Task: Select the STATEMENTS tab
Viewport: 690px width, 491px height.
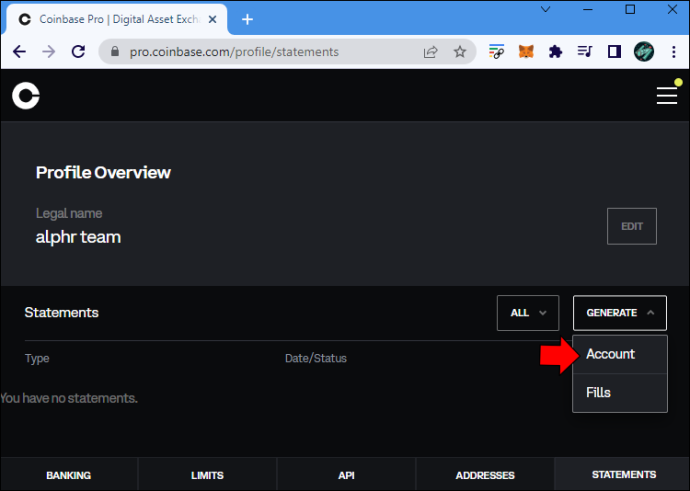Action: coord(624,475)
